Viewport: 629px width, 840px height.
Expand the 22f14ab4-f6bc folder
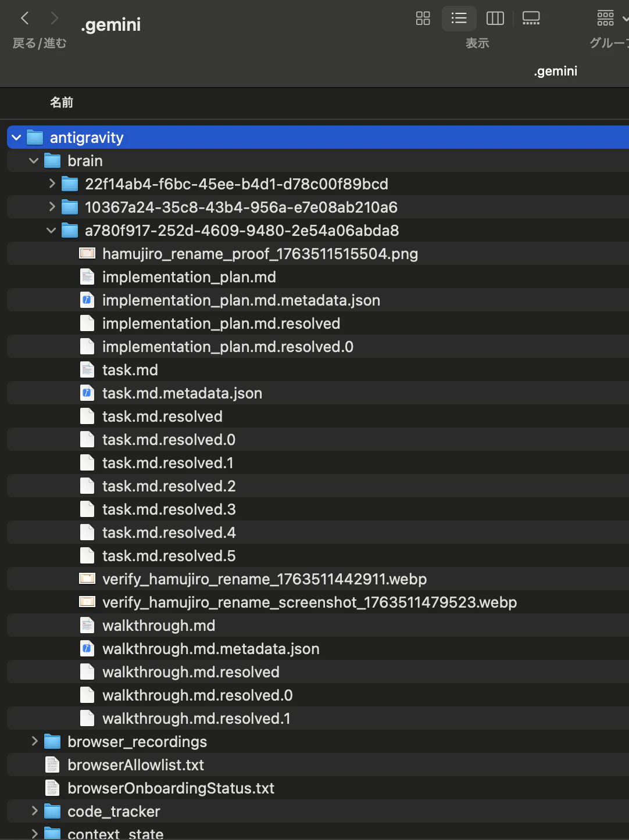51,184
